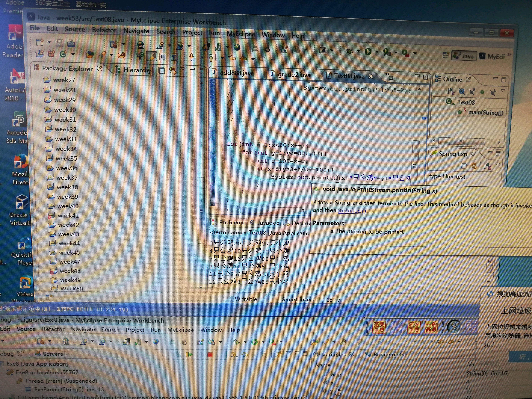Open the New wizard dropdown arrow

(49, 42)
